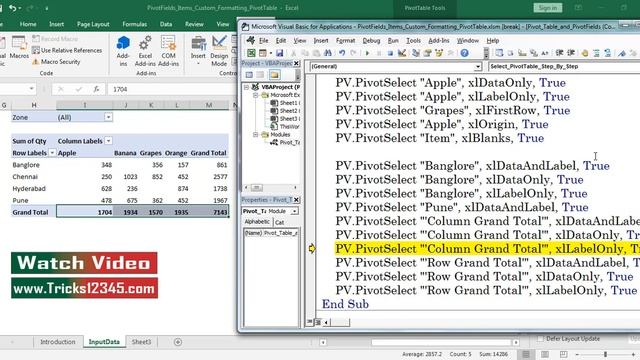
Task: Select the ThisWorkbook item in project tree
Action: 285,127
